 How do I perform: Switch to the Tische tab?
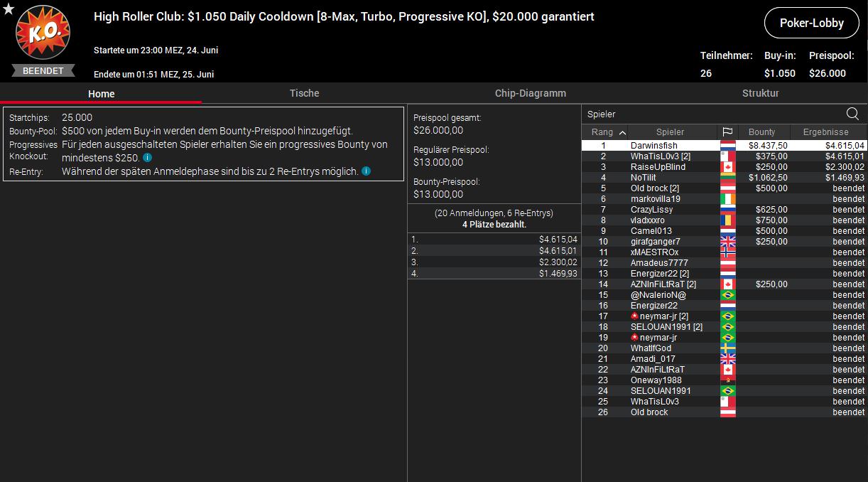tap(304, 93)
